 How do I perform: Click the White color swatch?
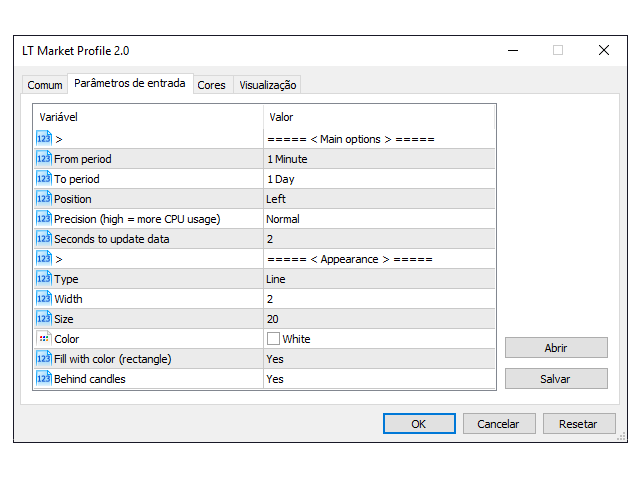tap(273, 339)
